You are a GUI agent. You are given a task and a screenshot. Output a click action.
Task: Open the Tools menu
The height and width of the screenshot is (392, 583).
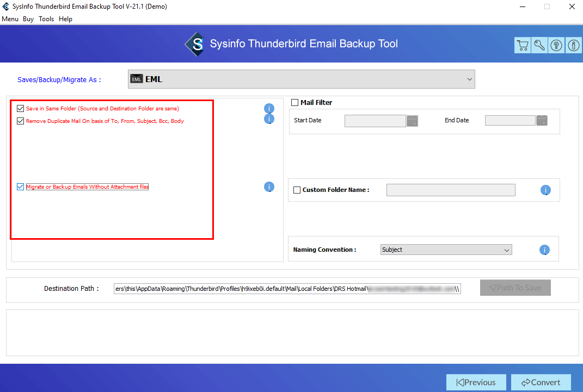(x=46, y=19)
